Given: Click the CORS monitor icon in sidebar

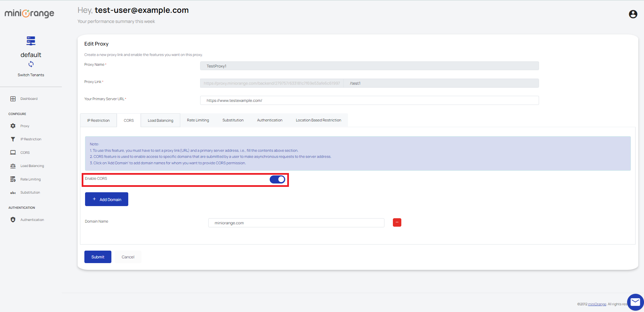Looking at the screenshot, I should 13,152.
